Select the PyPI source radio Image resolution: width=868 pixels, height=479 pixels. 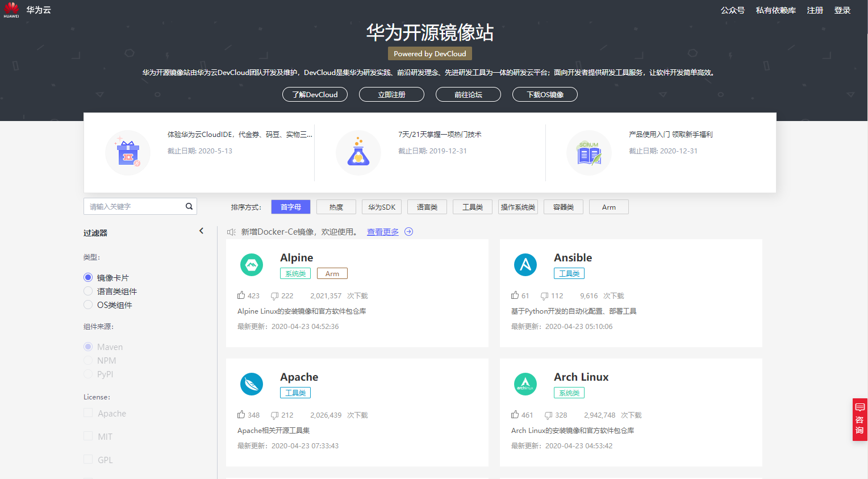tap(88, 374)
